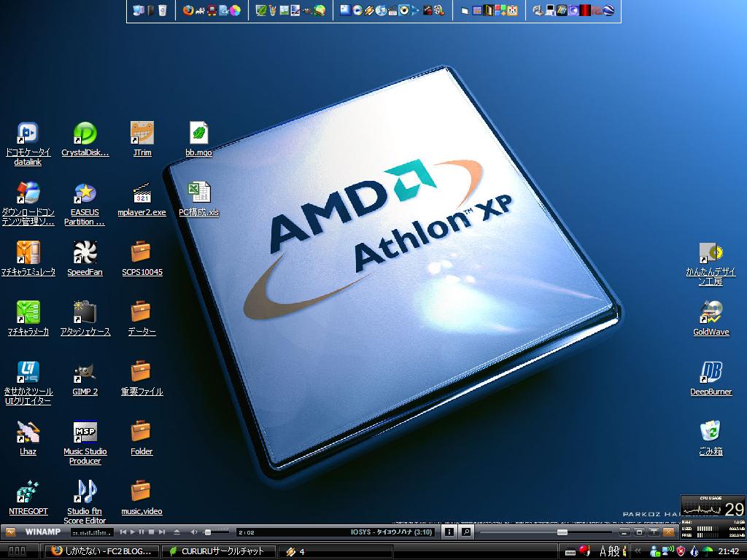
Task: Expand hidden system tray icons chevron
Action: (x=638, y=551)
